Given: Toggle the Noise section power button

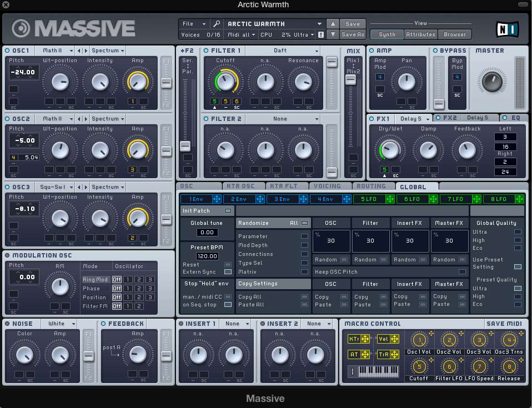Looking at the screenshot, I should click(7, 324).
